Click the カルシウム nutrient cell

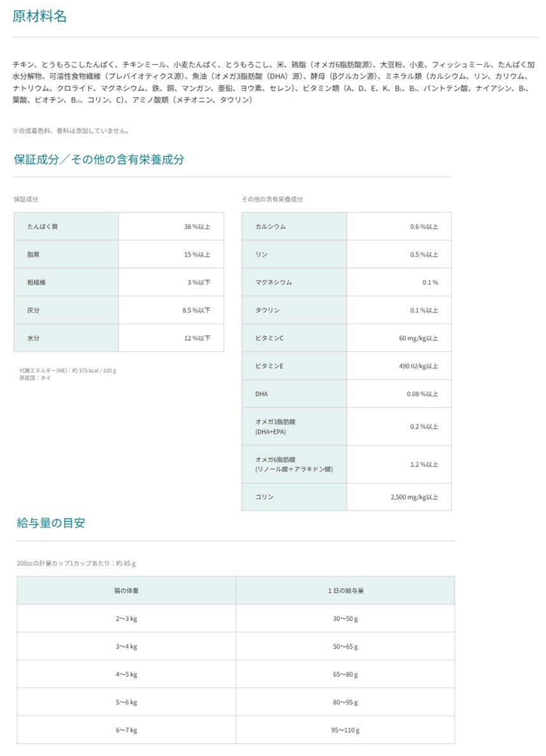pos(270,226)
